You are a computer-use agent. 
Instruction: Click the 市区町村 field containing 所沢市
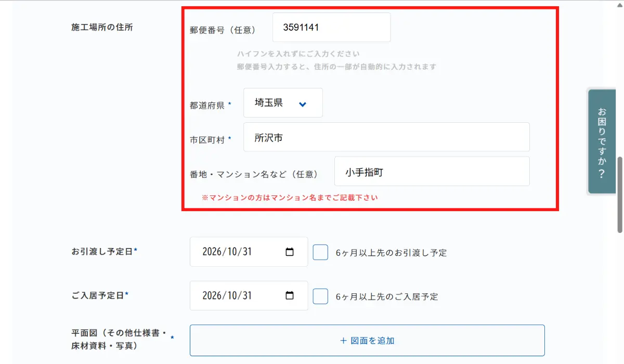(x=386, y=137)
